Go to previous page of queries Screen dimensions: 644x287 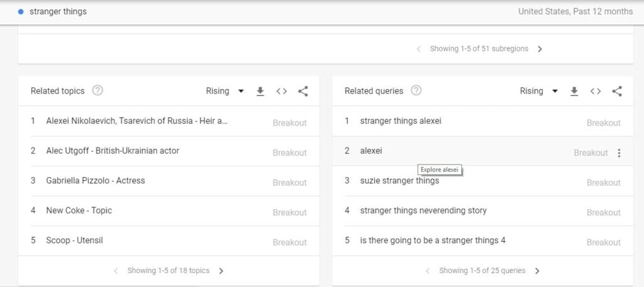pyautogui.click(x=428, y=271)
